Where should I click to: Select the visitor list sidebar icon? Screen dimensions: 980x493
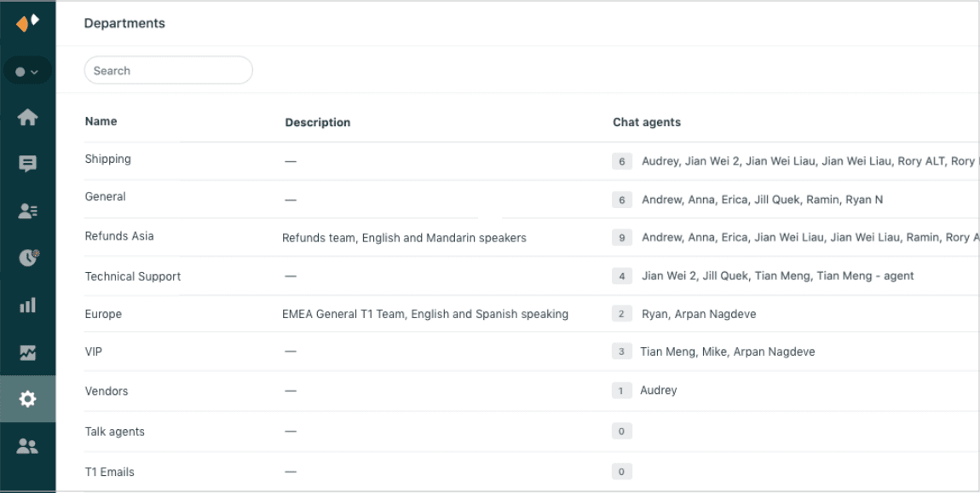(x=26, y=210)
